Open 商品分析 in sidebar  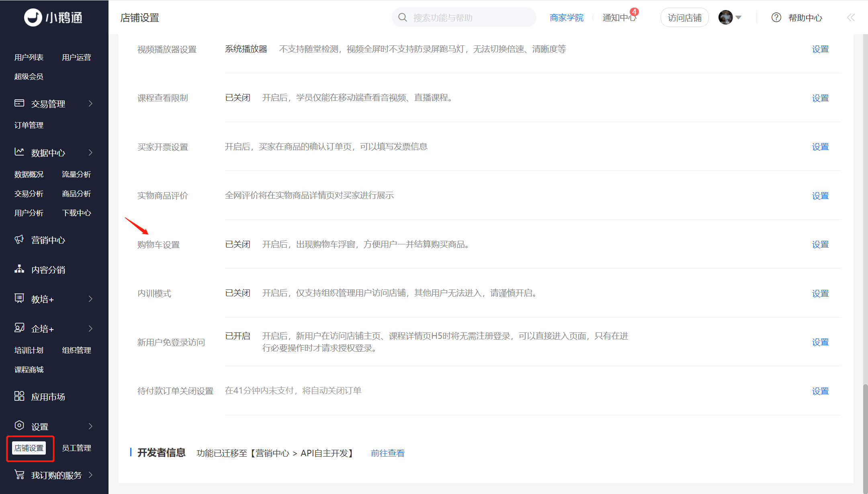pos(76,194)
